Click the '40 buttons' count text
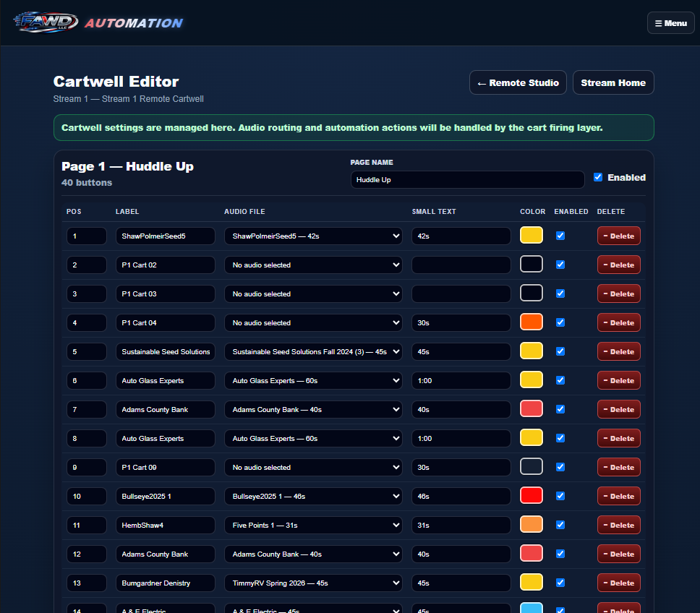This screenshot has width=700, height=613. click(87, 182)
